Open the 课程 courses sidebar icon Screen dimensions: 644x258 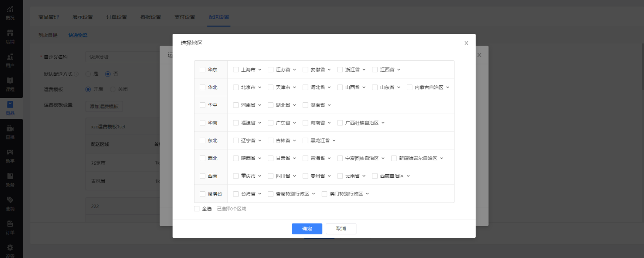[10, 81]
